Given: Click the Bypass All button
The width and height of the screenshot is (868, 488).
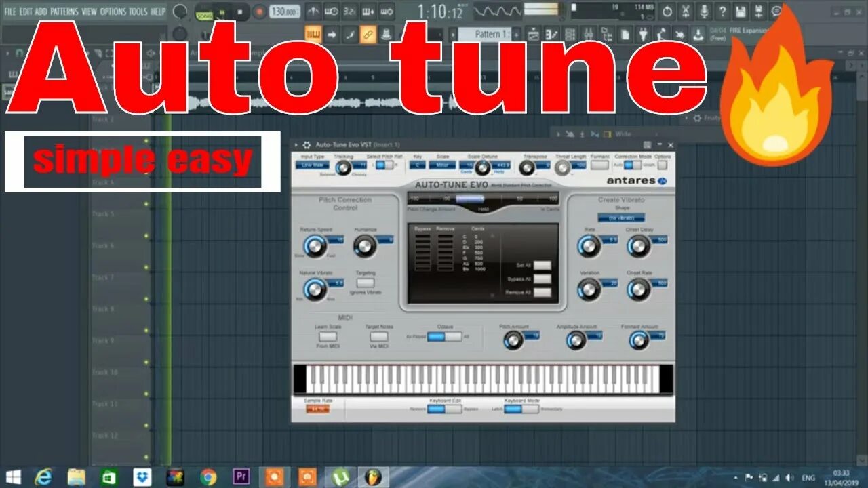Looking at the screenshot, I should [542, 279].
